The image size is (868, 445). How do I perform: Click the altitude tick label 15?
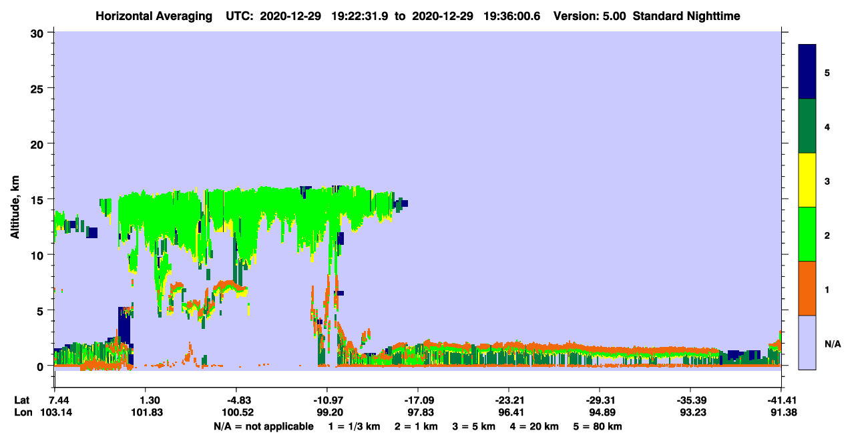[x=39, y=199]
